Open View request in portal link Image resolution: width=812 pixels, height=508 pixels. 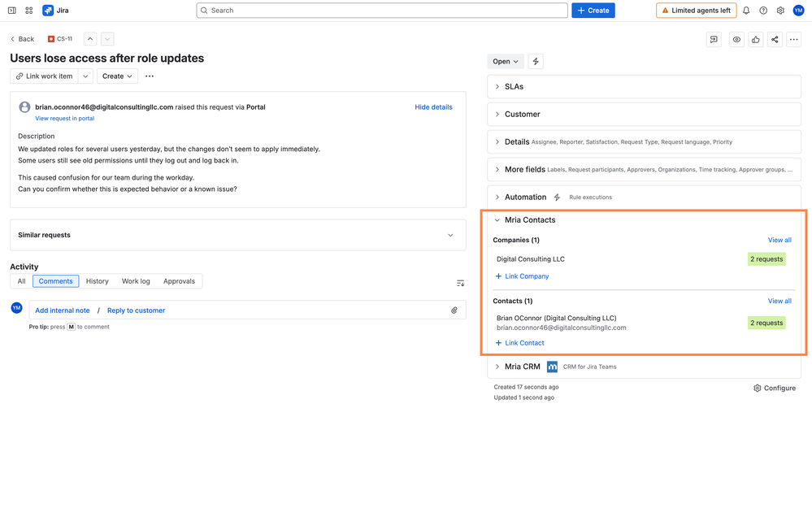65,119
